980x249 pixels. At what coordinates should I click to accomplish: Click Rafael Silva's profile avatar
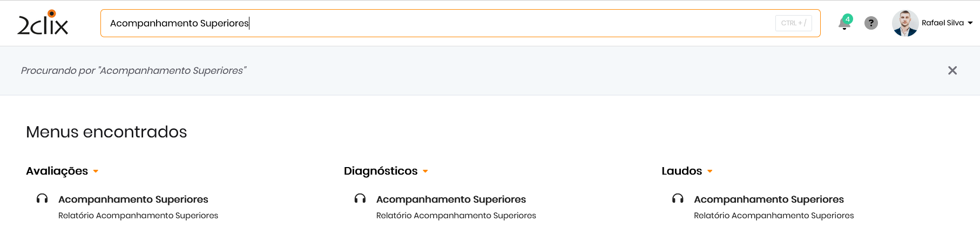tap(905, 23)
